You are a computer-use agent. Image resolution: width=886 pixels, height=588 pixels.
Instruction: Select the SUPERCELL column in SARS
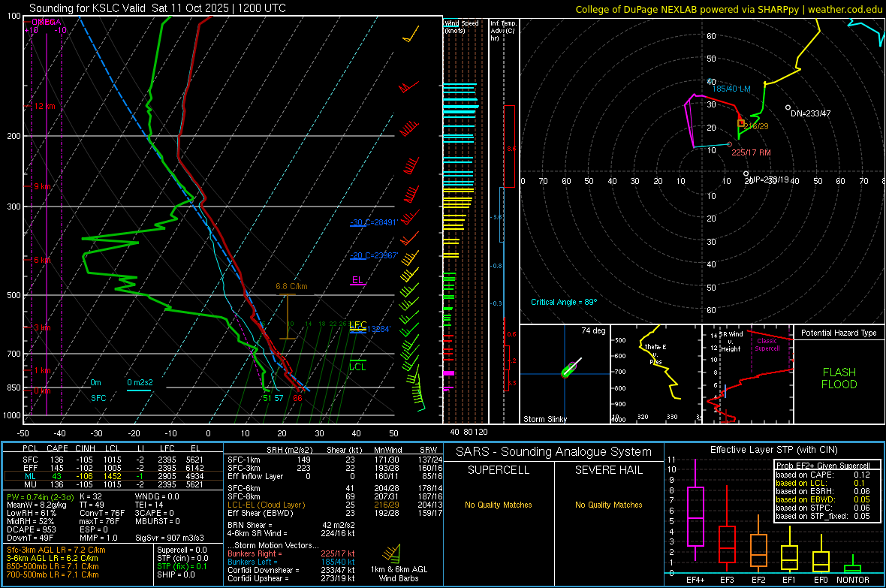point(499,470)
